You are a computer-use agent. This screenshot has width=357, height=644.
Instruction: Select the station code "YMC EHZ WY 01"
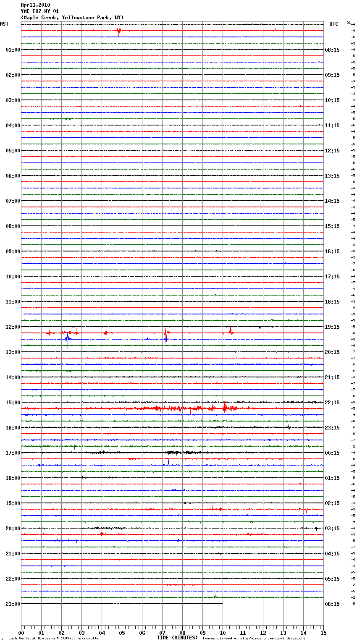tap(40, 11)
